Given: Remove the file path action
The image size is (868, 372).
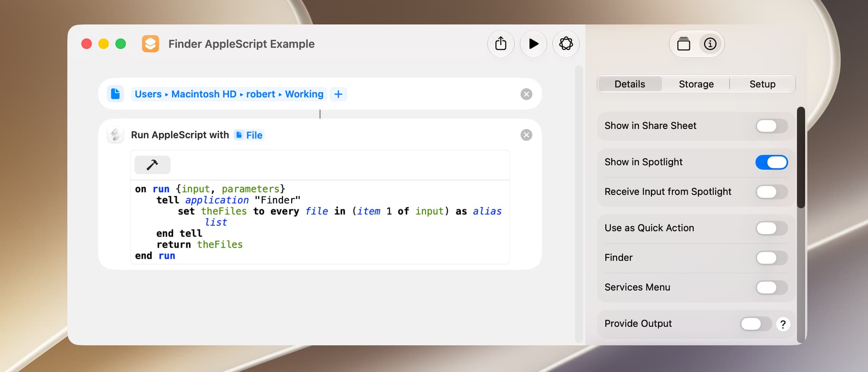Looking at the screenshot, I should 526,94.
